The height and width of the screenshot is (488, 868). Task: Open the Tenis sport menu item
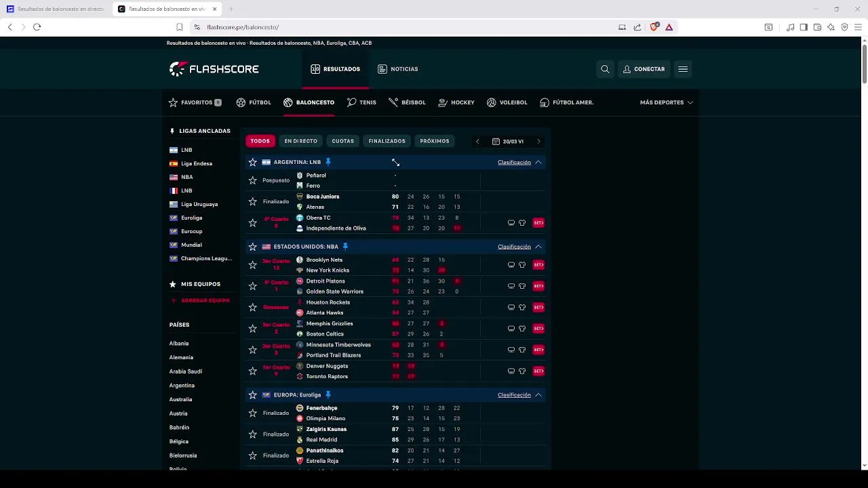(x=361, y=102)
